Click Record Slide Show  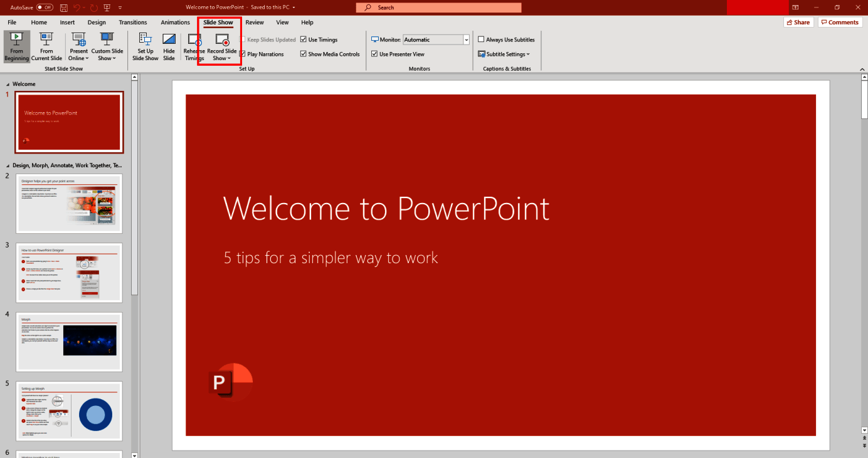point(221,46)
